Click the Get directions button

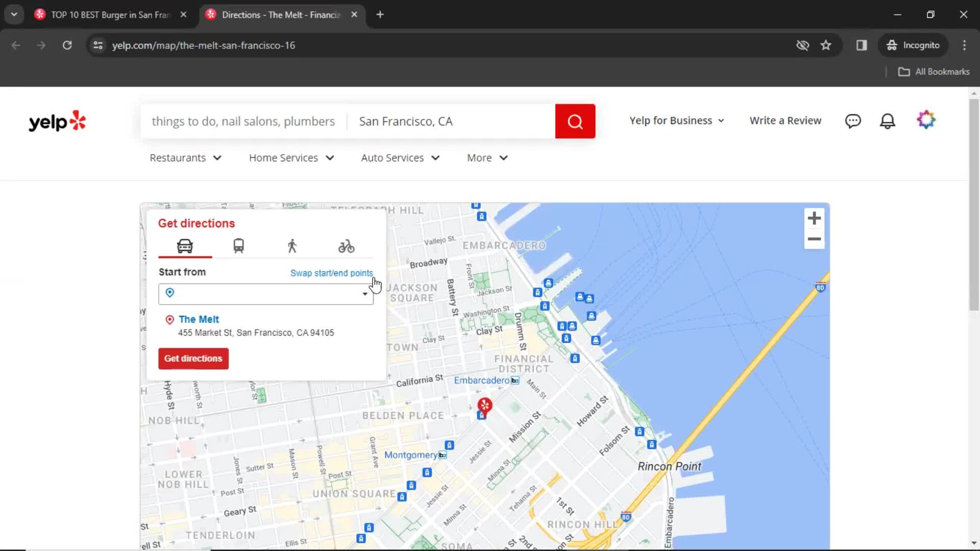[193, 359]
